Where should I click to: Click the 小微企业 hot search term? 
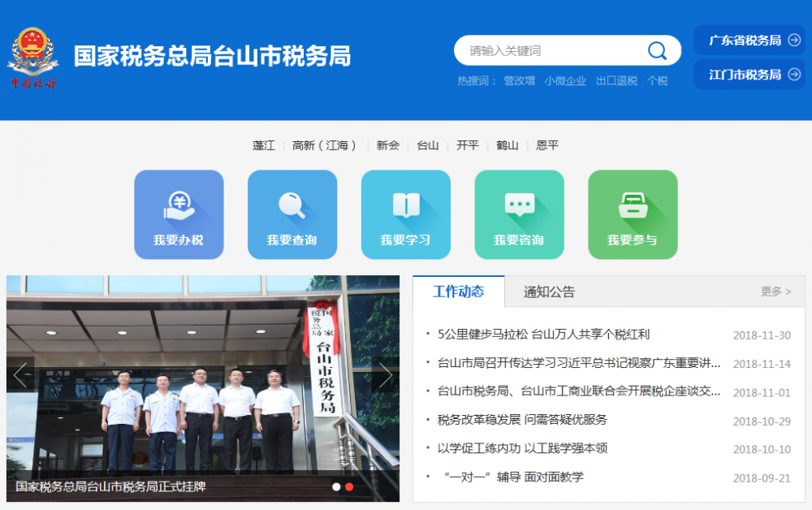565,81
